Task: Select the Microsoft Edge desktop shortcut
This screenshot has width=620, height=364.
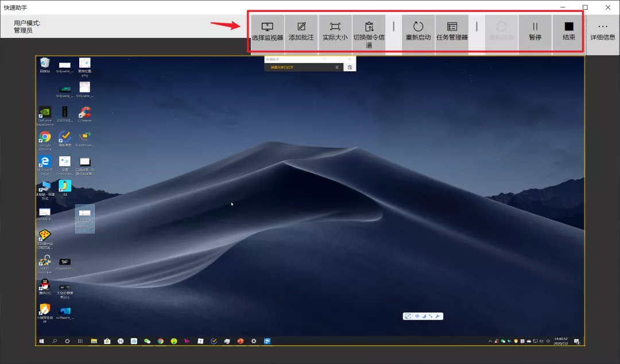Action: (45, 165)
